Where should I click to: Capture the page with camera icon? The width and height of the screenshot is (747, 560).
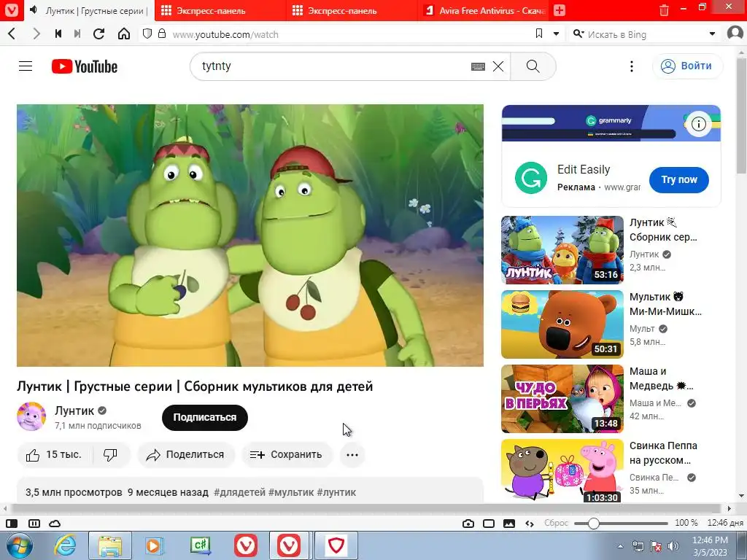[x=468, y=524]
